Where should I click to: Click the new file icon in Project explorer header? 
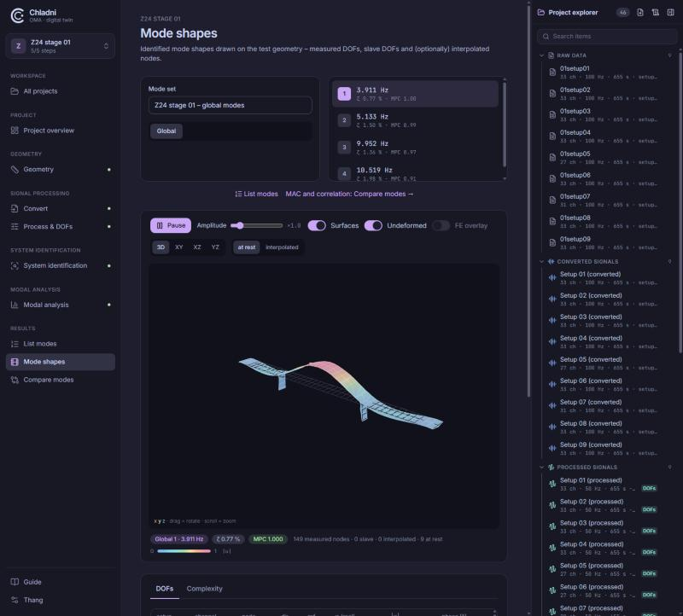click(639, 12)
